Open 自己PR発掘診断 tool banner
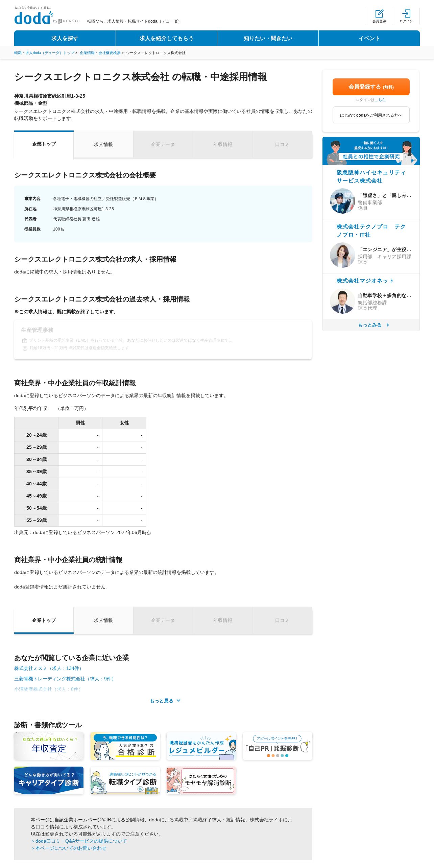Image resolution: width=434 pixels, height=868 pixels. (278, 746)
